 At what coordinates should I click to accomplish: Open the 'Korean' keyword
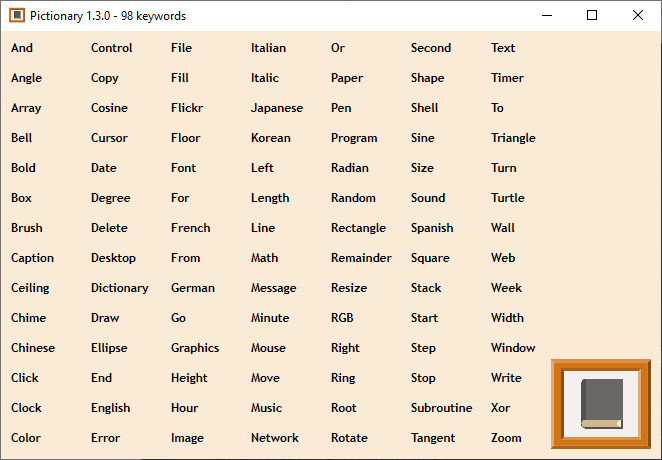pyautogui.click(x=271, y=138)
